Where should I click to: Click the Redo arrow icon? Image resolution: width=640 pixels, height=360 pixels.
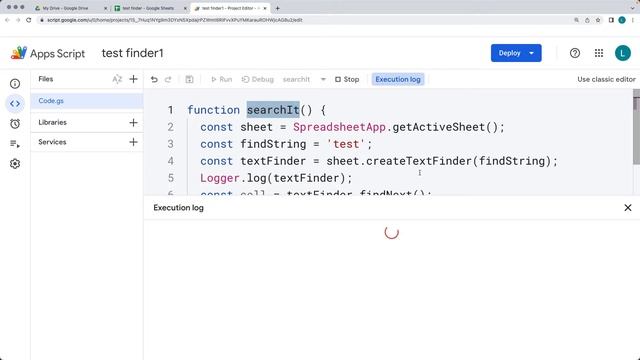tap(168, 79)
